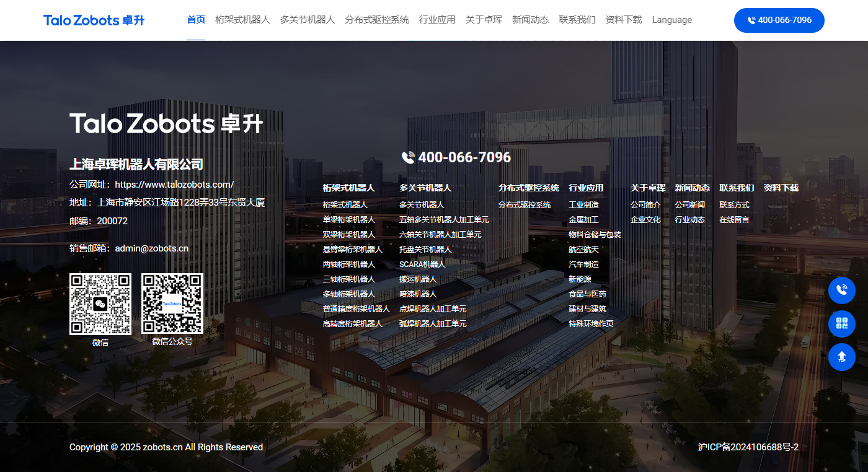868x472 pixels.
Task: Open the Language menu
Action: coord(671,20)
